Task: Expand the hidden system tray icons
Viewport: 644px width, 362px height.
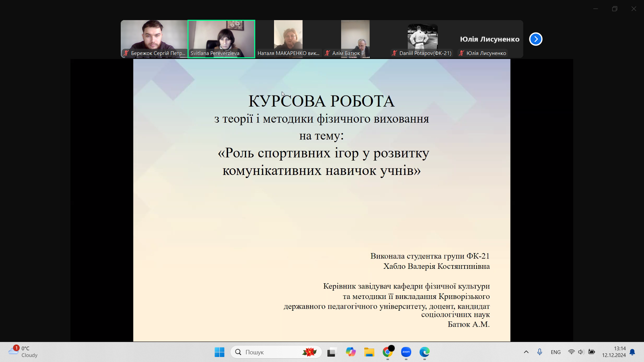Action: [x=526, y=352]
